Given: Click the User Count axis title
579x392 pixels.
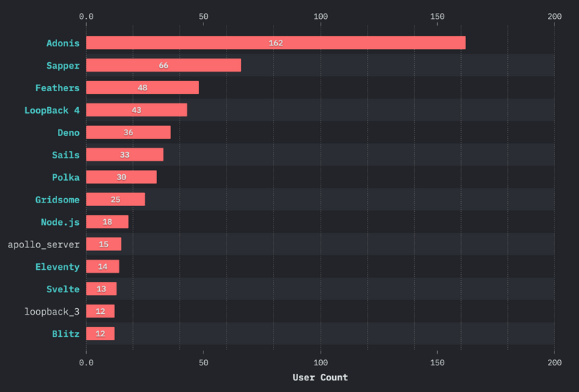Looking at the screenshot, I should (x=320, y=378).
